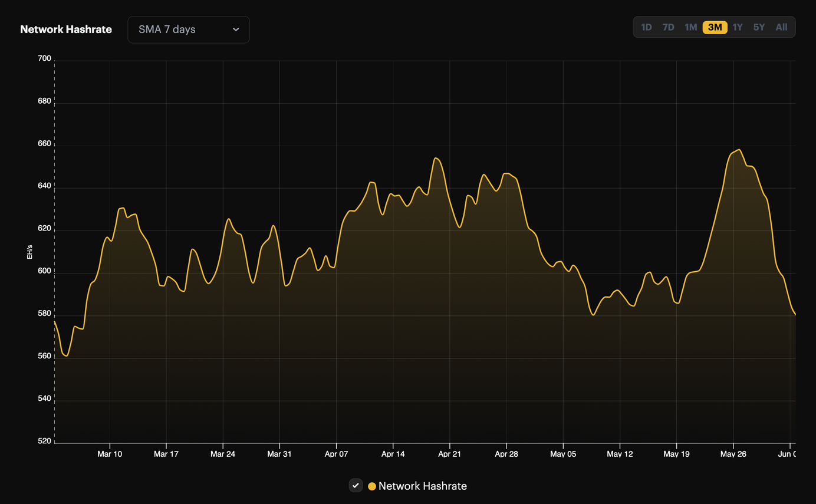
Task: Click the Network Hashrate chart title
Action: tap(66, 29)
